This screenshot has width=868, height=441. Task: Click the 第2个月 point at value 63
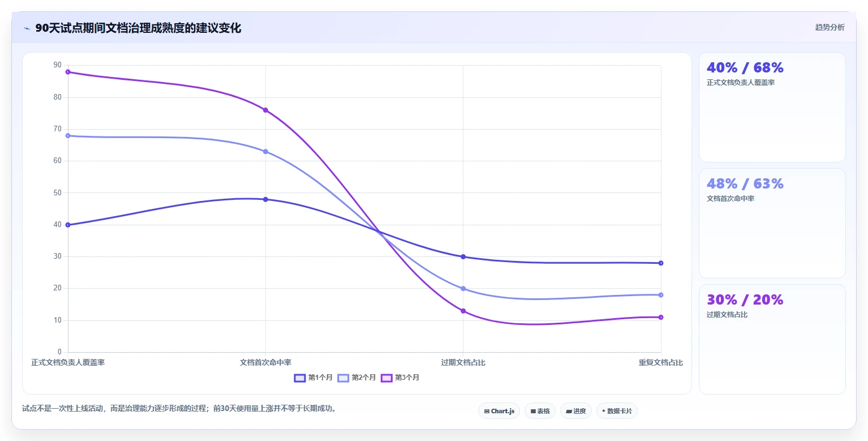[x=265, y=152]
